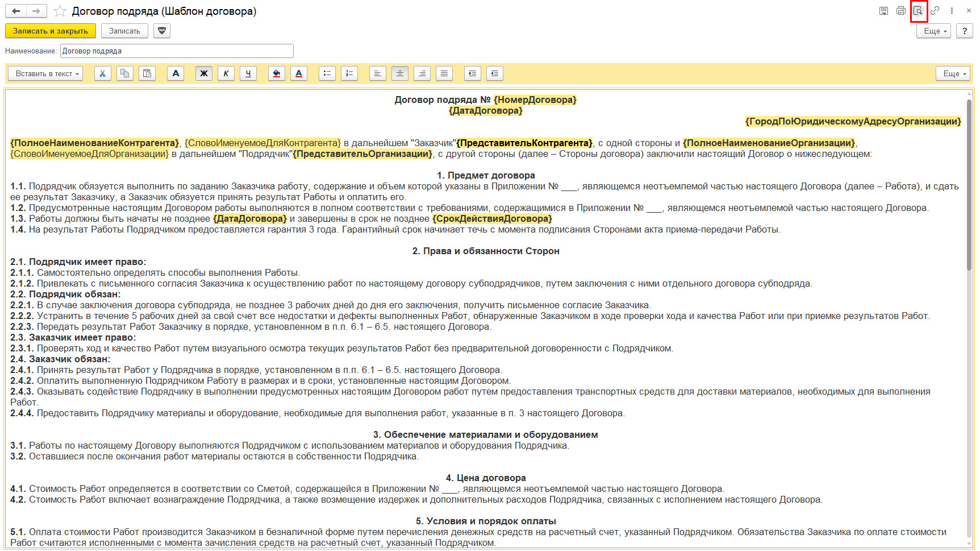
Task: Paste text with clipboard icon
Action: click(x=147, y=73)
